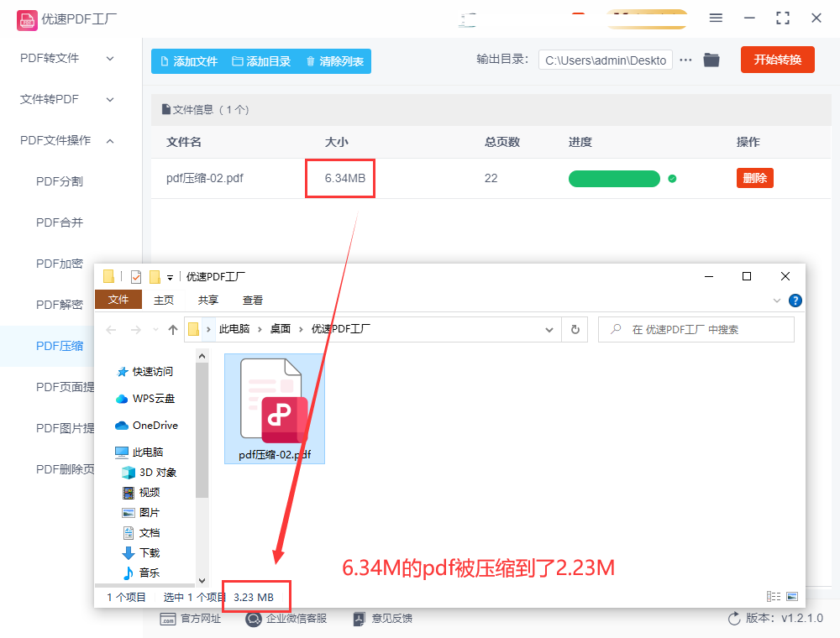Open Explorer recent locations dropdown
This screenshot has width=840, height=638.
click(155, 330)
